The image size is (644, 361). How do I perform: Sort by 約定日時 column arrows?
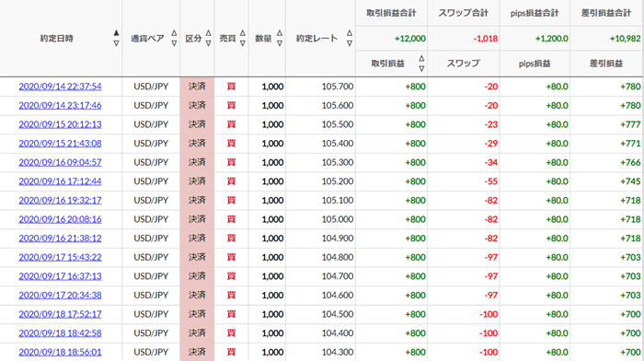tap(116, 38)
